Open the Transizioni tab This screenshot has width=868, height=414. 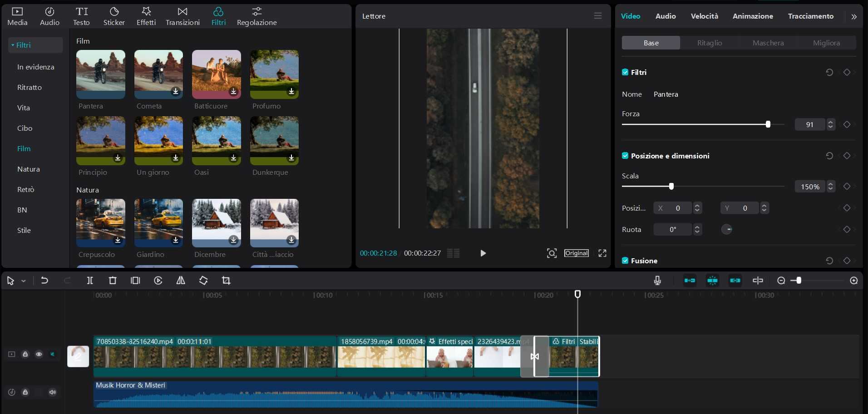(182, 16)
